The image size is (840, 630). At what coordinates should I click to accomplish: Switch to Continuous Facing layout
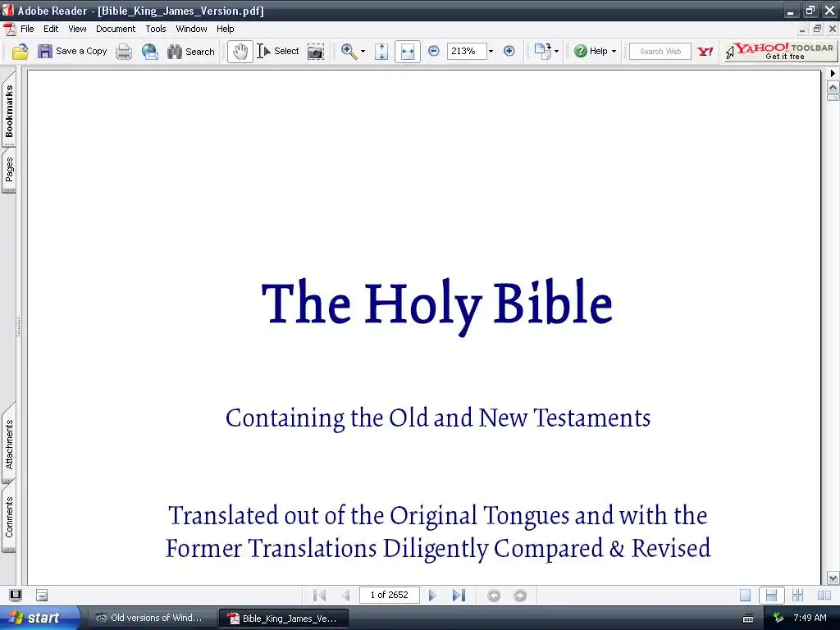coord(797,596)
